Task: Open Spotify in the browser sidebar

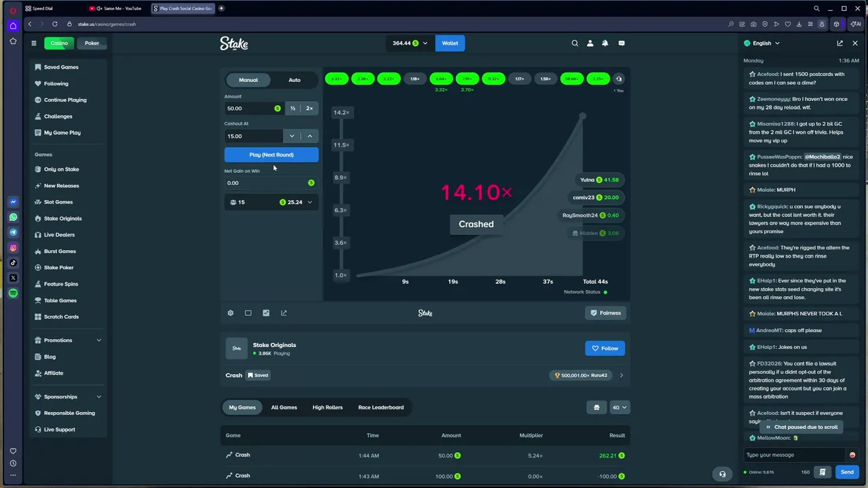Action: click(x=13, y=293)
